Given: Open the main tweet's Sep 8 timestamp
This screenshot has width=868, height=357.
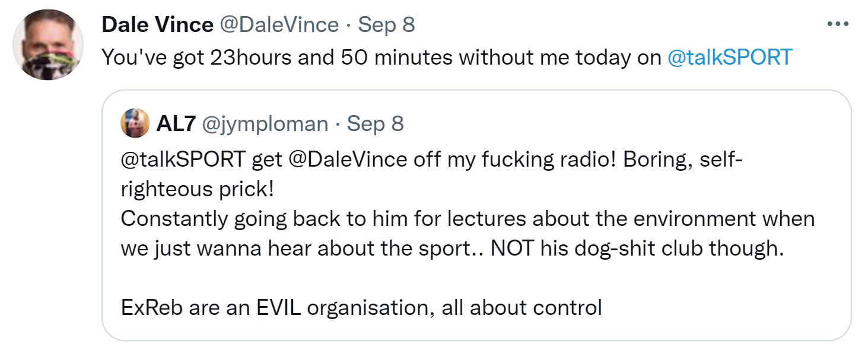Looking at the screenshot, I should pos(386,24).
